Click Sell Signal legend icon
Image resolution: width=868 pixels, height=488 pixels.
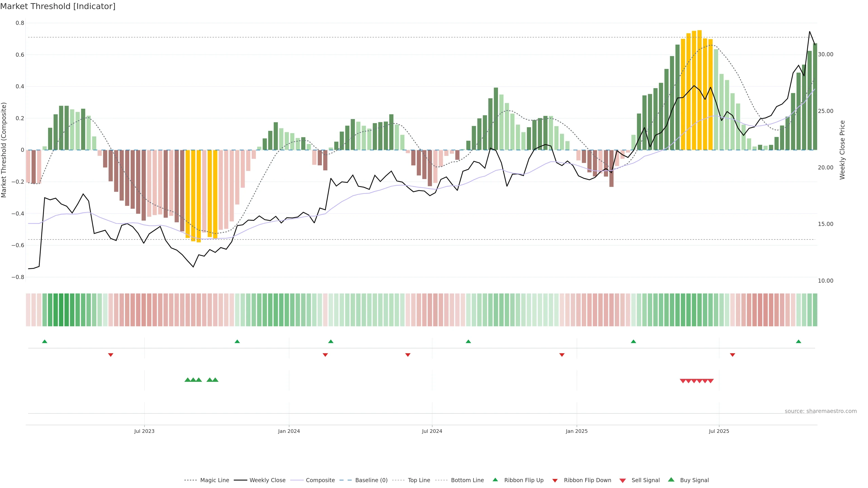pos(623,481)
